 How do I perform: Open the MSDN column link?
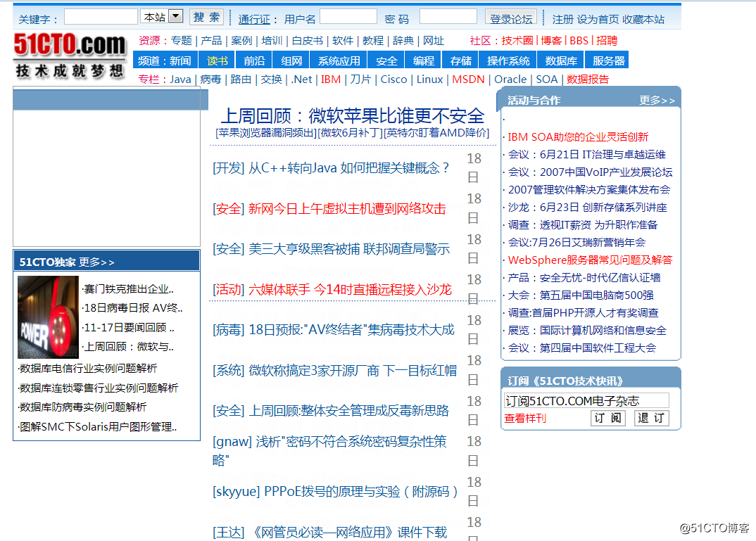point(468,79)
